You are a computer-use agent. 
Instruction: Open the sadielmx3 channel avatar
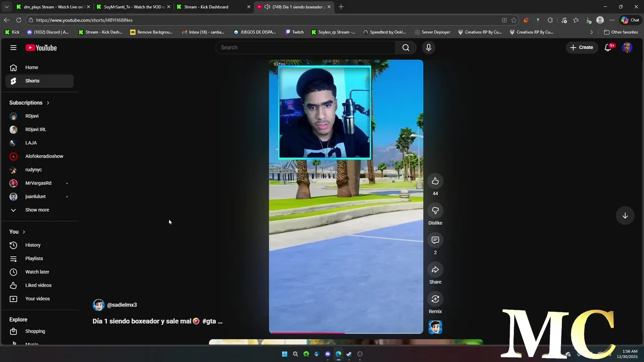click(99, 305)
